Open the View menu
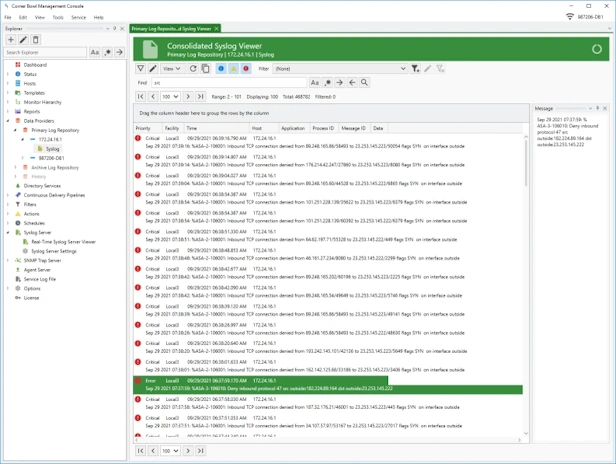 pyautogui.click(x=40, y=17)
